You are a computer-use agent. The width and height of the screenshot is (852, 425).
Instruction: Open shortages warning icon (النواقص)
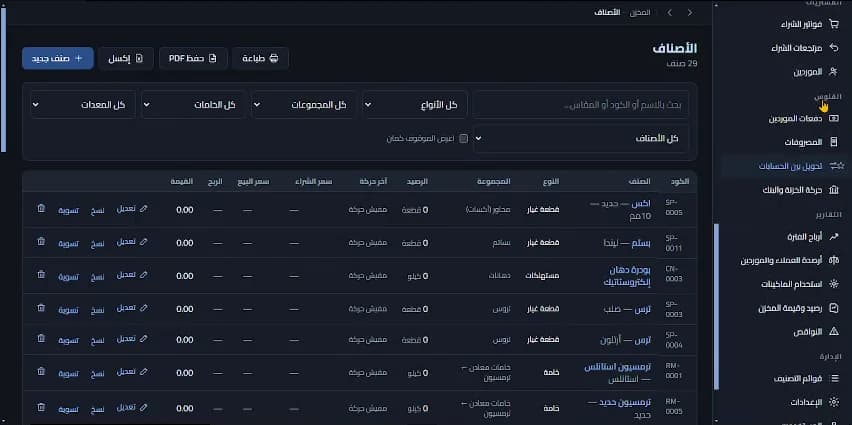834,332
